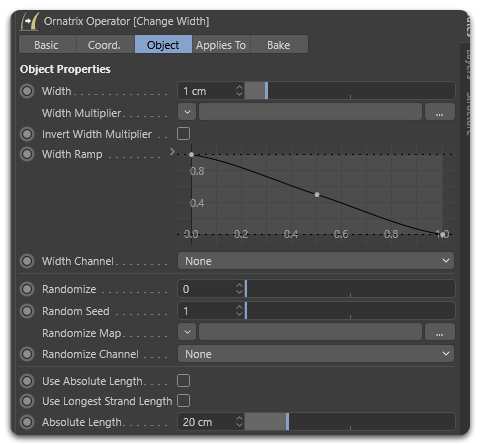
Task: Select the Width Ramp end point
Action: [x=442, y=235]
